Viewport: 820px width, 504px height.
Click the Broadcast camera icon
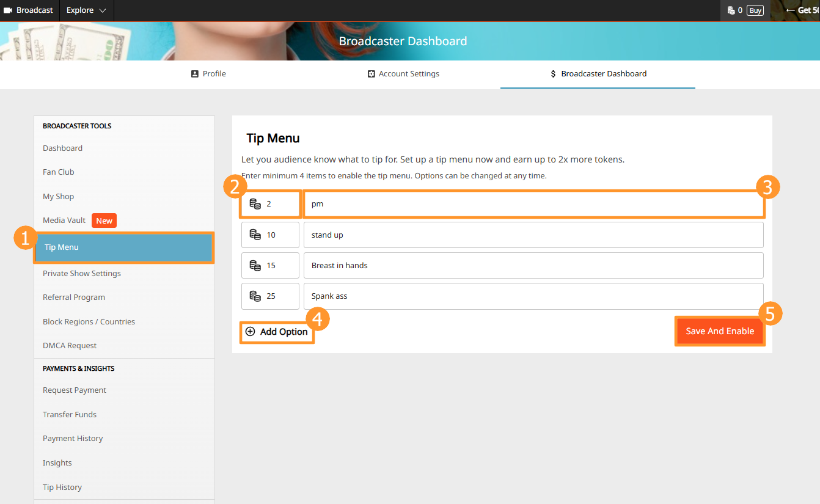pyautogui.click(x=8, y=10)
